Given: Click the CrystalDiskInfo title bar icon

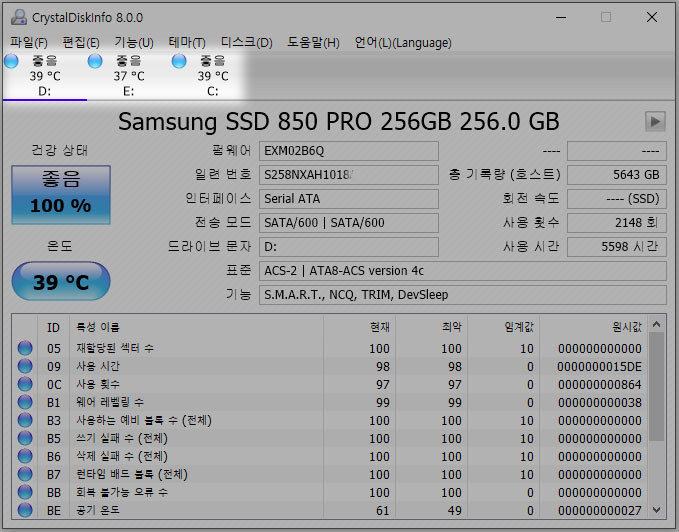Looking at the screenshot, I should pyautogui.click(x=18, y=17).
